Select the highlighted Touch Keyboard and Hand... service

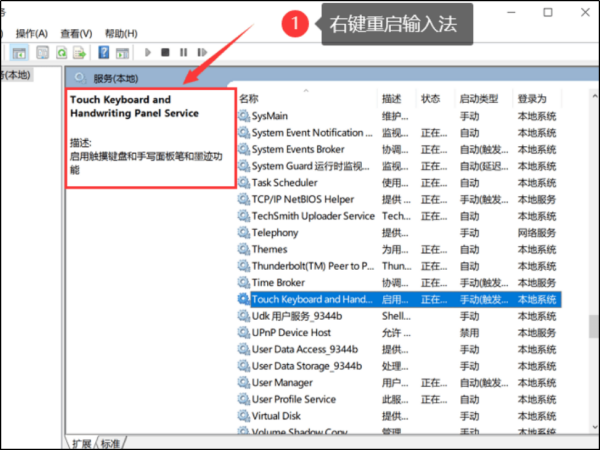(399, 299)
